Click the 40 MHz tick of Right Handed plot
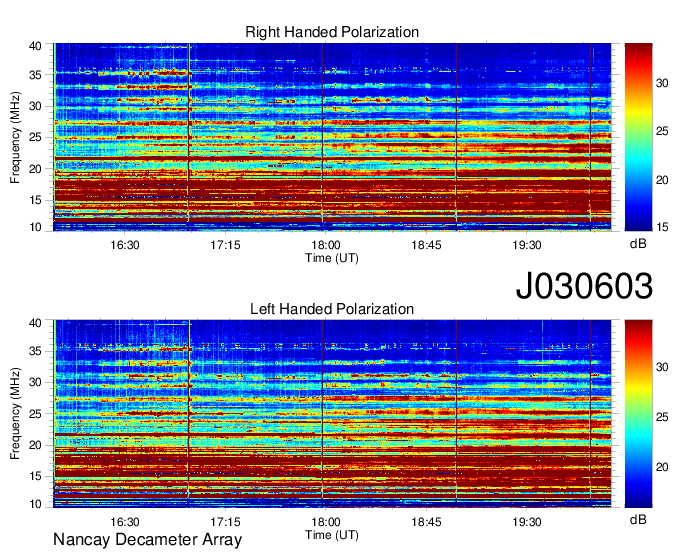The height and width of the screenshot is (552, 680). pyautogui.click(x=35, y=46)
